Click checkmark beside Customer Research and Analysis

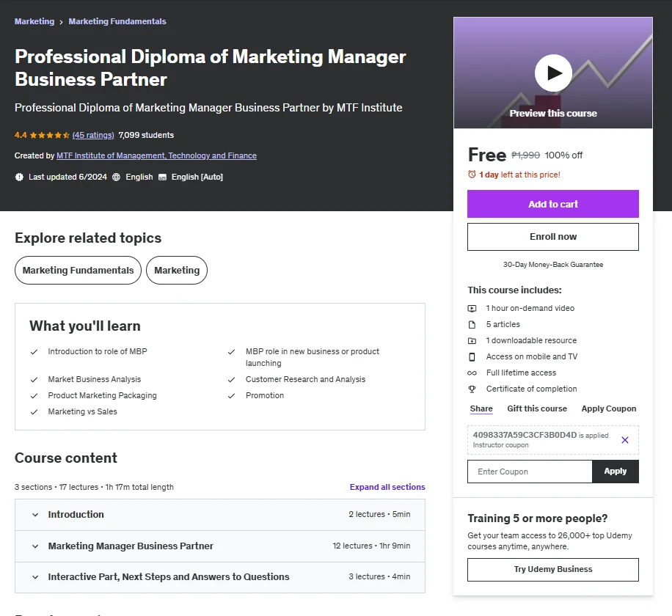click(231, 380)
